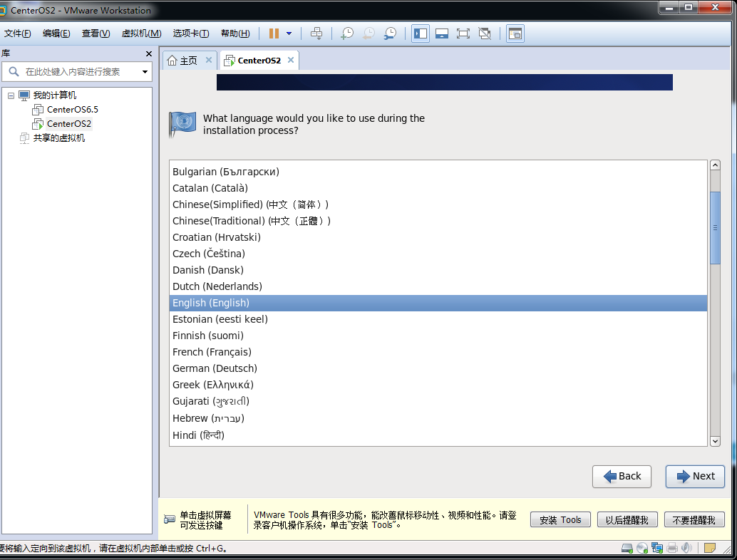Click the language list scrollbar thumb
The image size is (737, 560).
715,228
